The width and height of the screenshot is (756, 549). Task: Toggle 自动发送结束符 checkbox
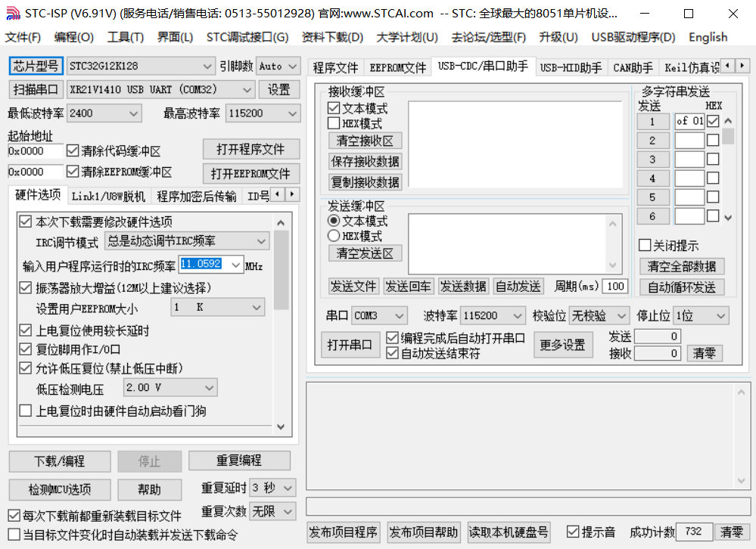pos(393,353)
